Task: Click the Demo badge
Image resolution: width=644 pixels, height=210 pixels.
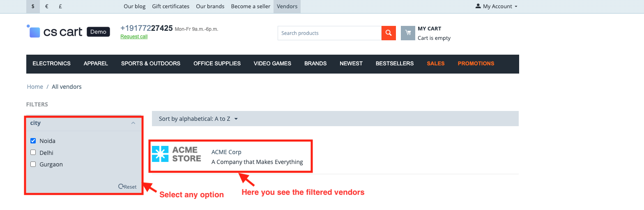Action: (x=98, y=32)
